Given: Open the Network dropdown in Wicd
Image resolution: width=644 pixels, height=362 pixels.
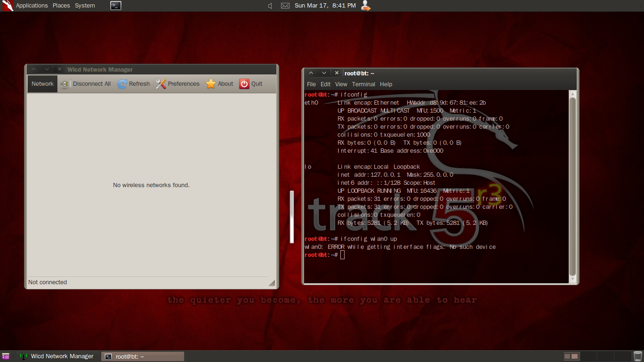Looking at the screenshot, I should pos(42,84).
